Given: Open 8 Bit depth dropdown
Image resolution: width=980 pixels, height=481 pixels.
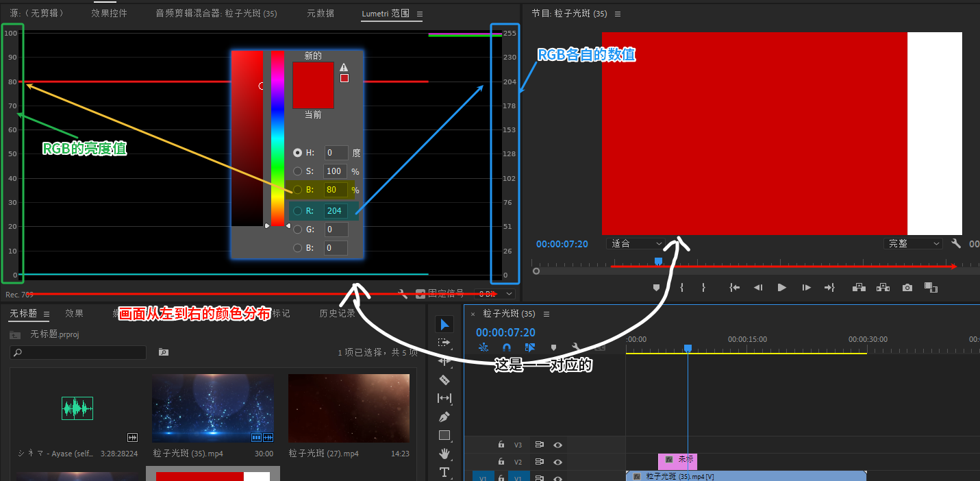Looking at the screenshot, I should 495,294.
